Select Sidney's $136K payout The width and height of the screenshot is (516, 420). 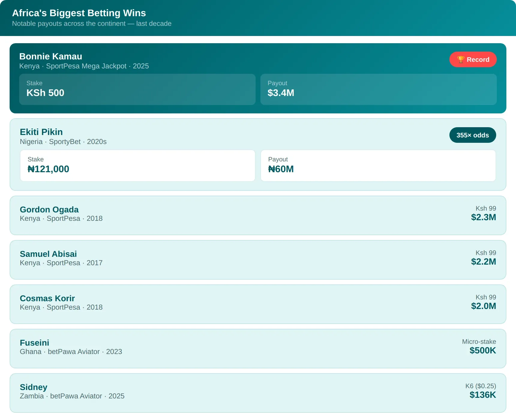point(483,395)
